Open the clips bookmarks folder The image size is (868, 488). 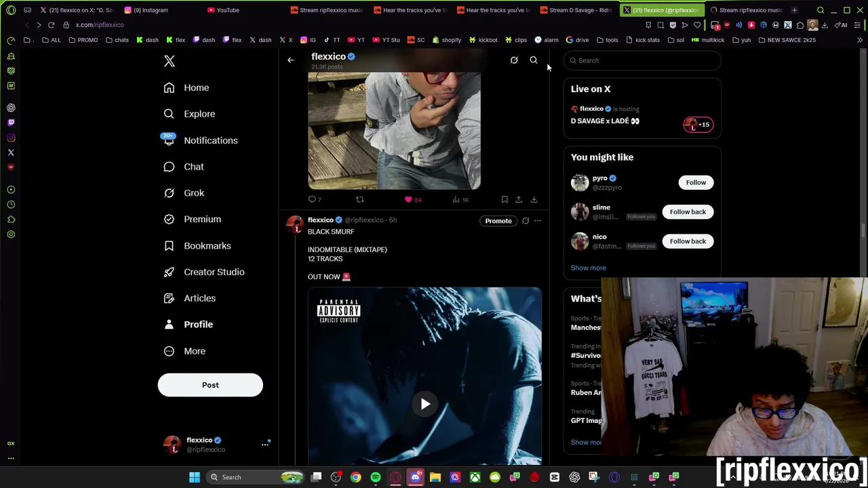click(515, 40)
